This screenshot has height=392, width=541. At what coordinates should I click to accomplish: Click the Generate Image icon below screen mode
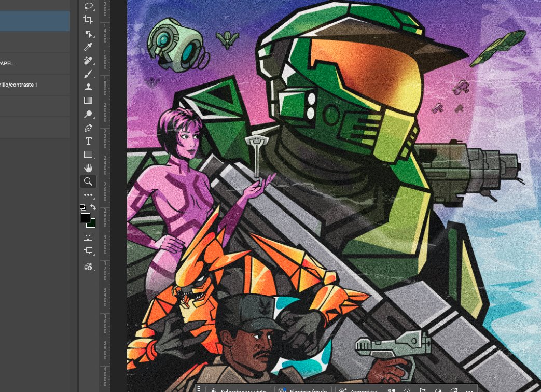(x=88, y=267)
